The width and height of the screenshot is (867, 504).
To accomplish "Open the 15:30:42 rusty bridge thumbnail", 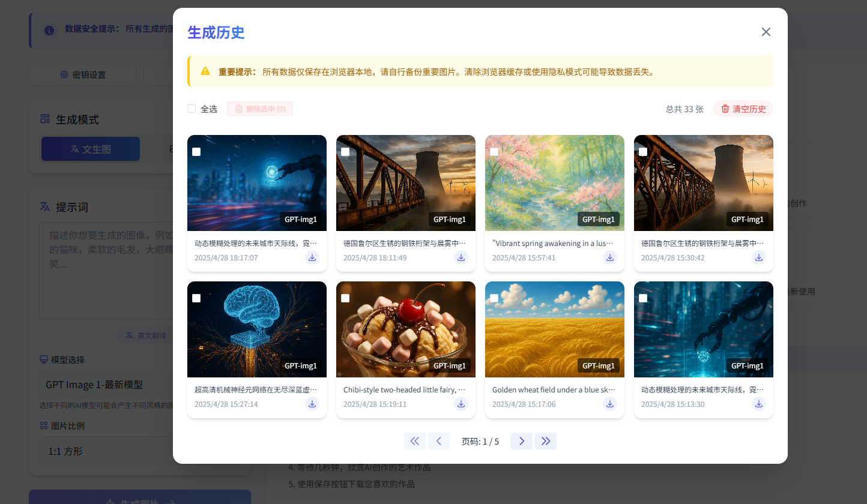I will tap(704, 183).
